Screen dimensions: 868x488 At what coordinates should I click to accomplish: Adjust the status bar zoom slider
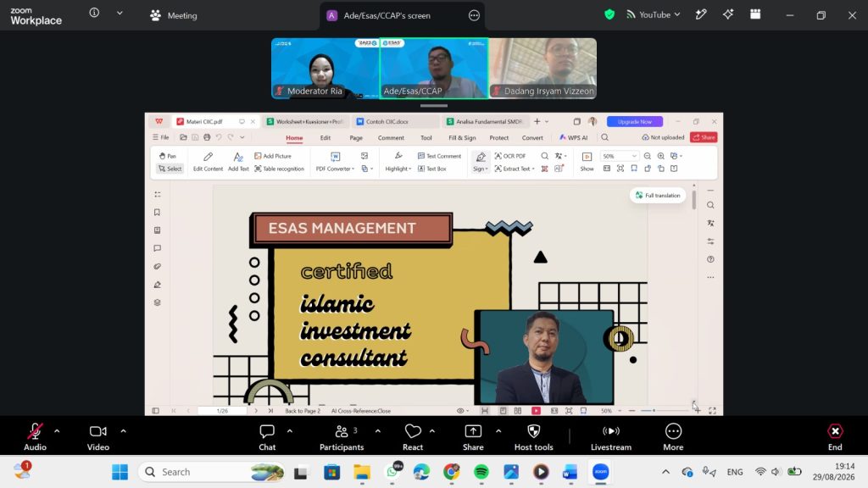click(654, 411)
